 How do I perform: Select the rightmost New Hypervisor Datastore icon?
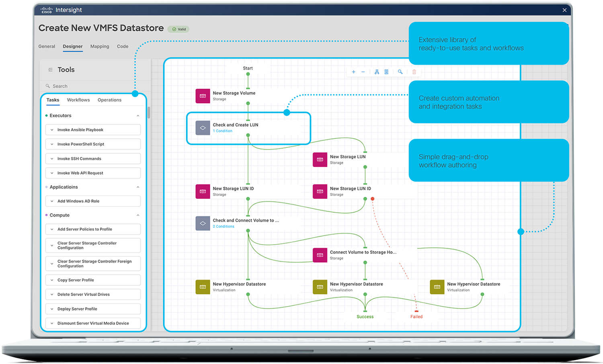point(437,287)
